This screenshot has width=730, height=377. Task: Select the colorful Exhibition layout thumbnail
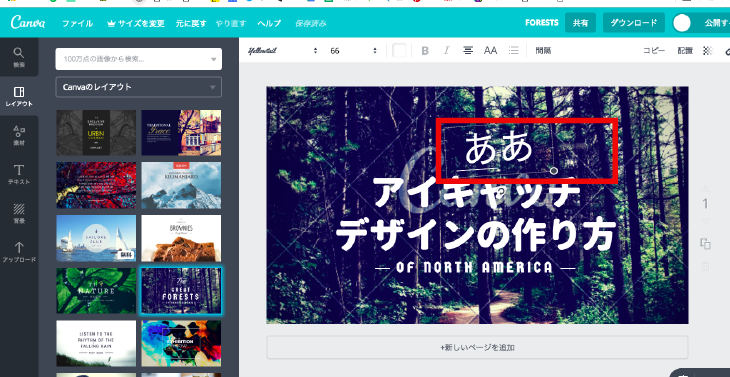pyautogui.click(x=181, y=343)
